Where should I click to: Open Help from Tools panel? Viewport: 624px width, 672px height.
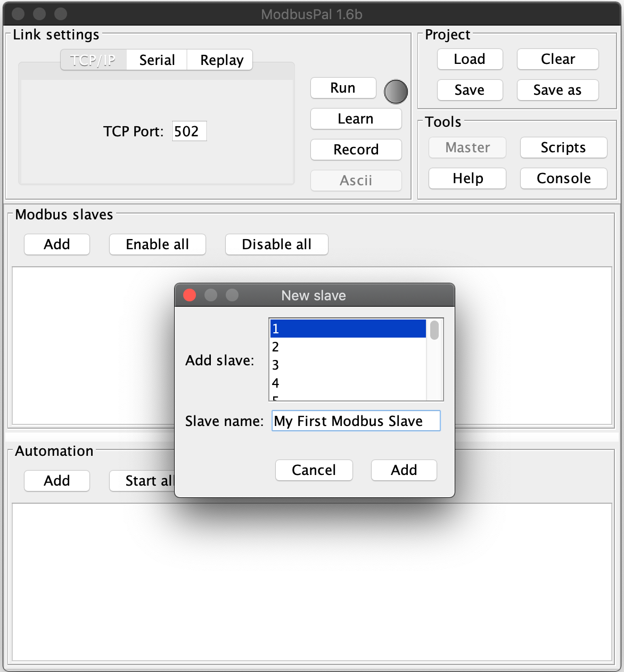467,178
